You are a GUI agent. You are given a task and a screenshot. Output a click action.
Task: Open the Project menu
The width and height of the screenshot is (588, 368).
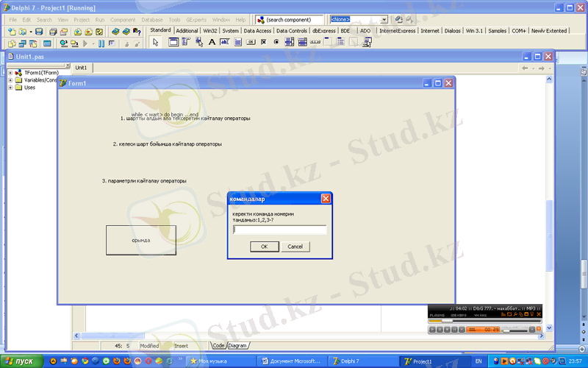(x=82, y=20)
